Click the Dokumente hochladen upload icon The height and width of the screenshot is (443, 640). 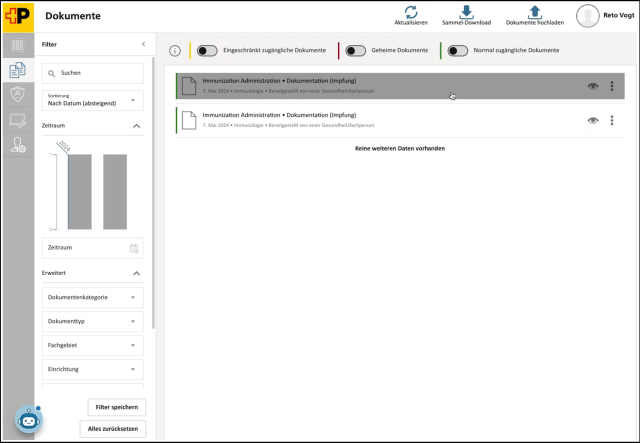pos(535,12)
